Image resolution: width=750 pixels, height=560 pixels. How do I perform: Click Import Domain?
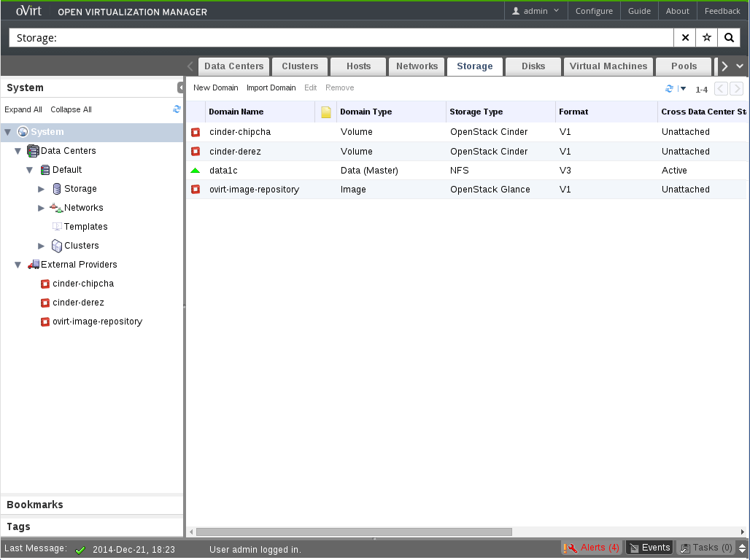coord(271,87)
